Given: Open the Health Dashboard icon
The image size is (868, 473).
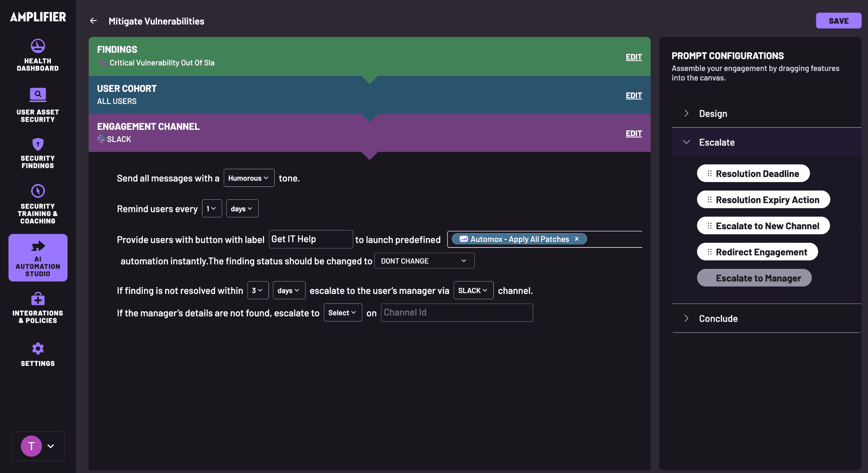Looking at the screenshot, I should (x=38, y=46).
